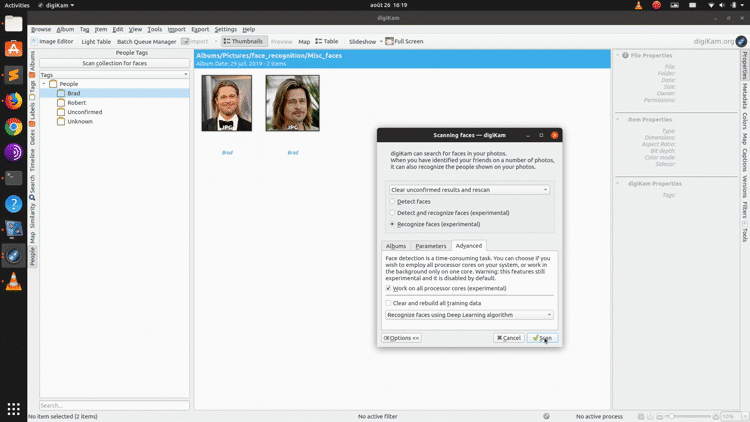Open Firefox from the dock
The image size is (750, 422).
pyautogui.click(x=13, y=101)
